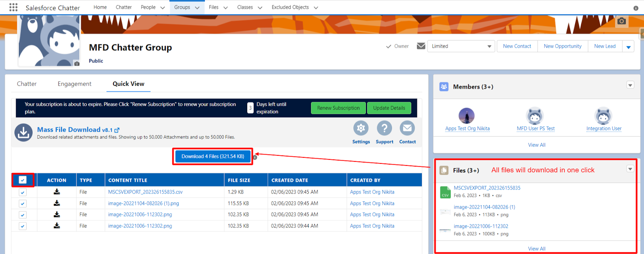Click the New Lead button
The image size is (644, 254).
605,46
